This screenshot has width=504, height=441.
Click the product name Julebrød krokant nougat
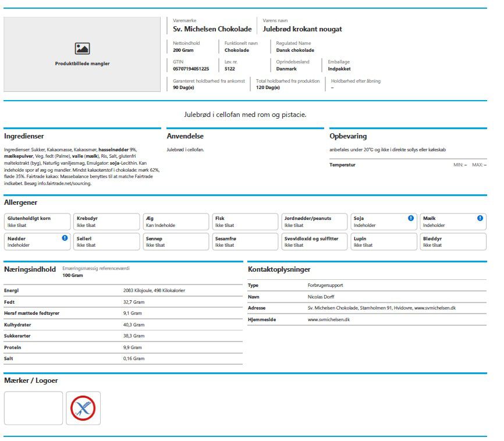302,29
